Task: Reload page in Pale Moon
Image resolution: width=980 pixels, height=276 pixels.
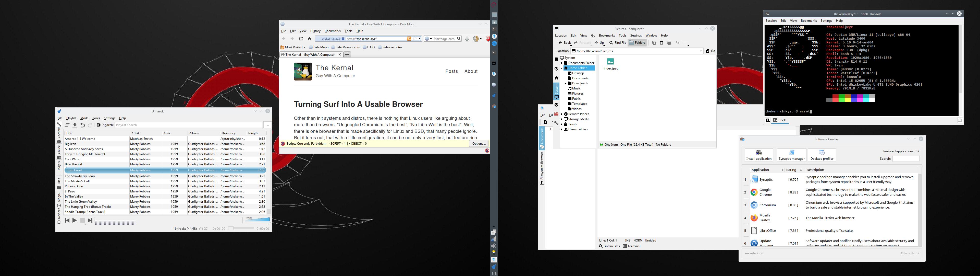Action: (301, 39)
